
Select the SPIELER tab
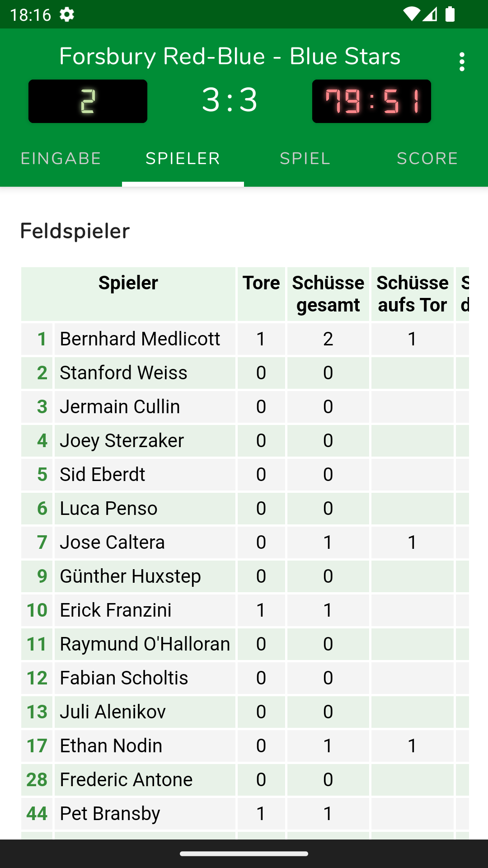point(183,159)
